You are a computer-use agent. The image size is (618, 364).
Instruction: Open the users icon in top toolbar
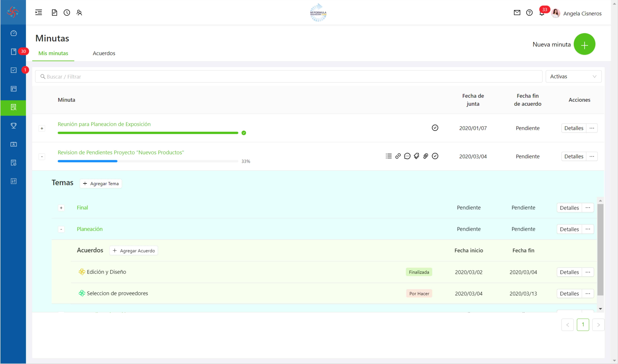pos(79,13)
